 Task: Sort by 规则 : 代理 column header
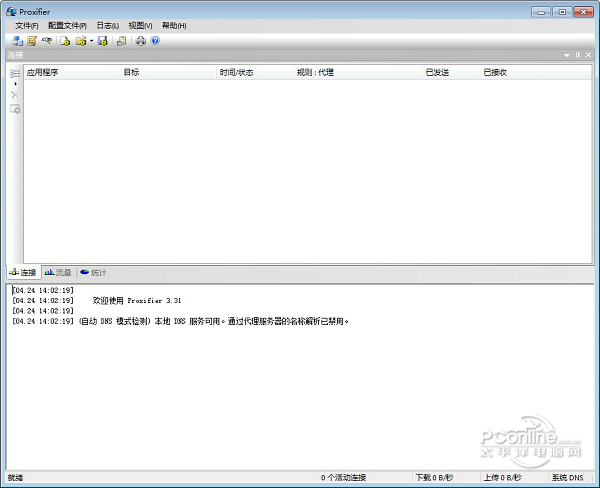(x=358, y=72)
